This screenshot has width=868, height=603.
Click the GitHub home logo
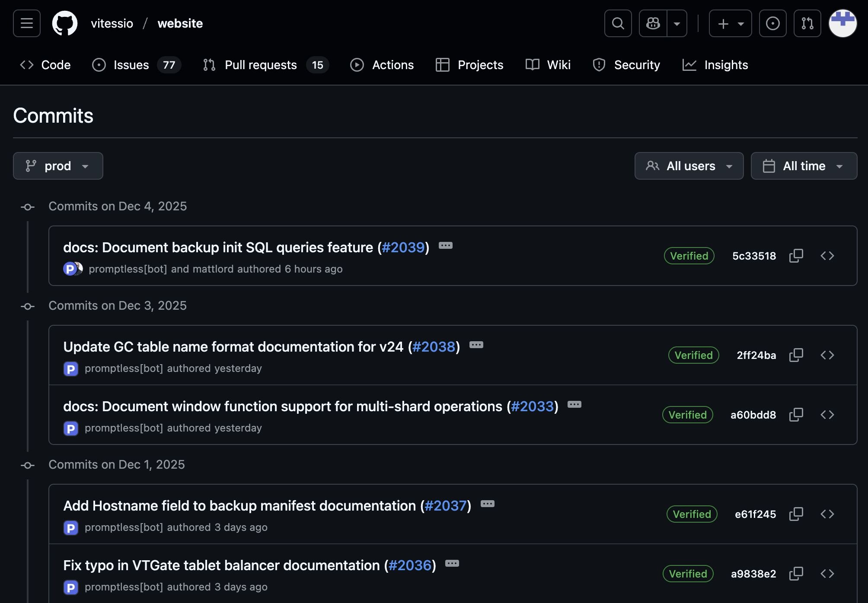point(65,23)
